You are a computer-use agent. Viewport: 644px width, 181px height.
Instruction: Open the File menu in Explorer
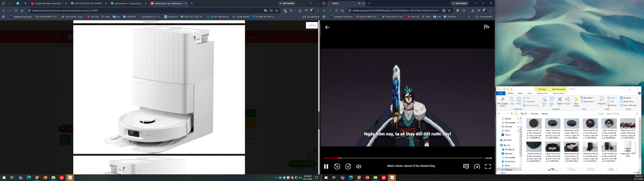click(x=501, y=93)
